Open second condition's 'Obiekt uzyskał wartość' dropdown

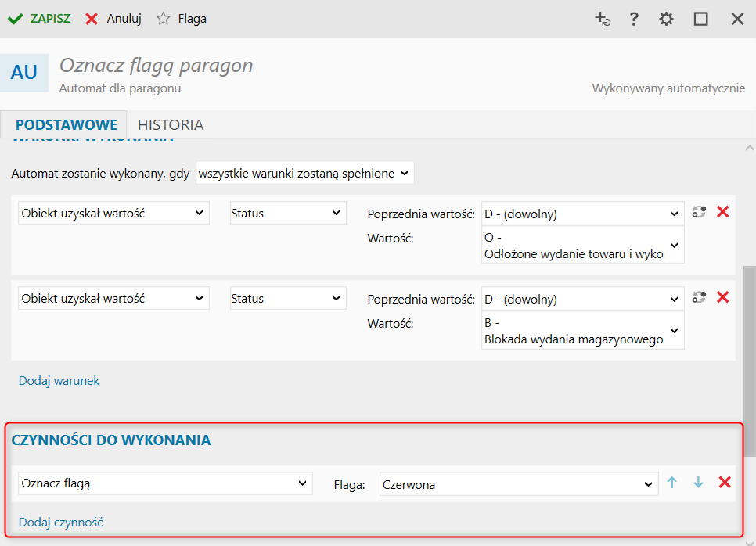click(x=113, y=298)
